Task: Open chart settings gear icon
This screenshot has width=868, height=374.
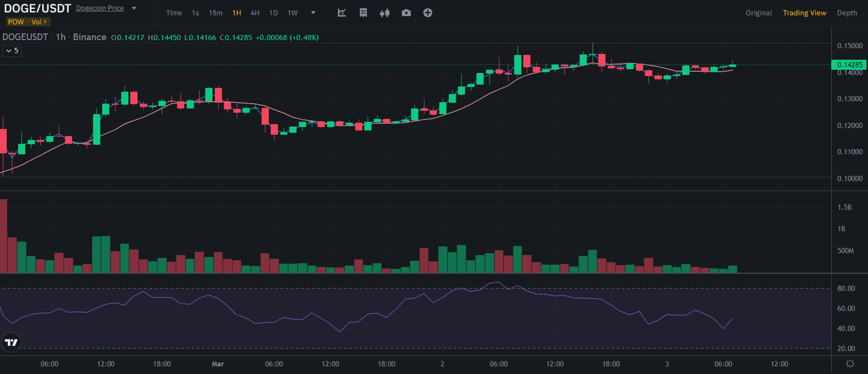Action: [850, 364]
